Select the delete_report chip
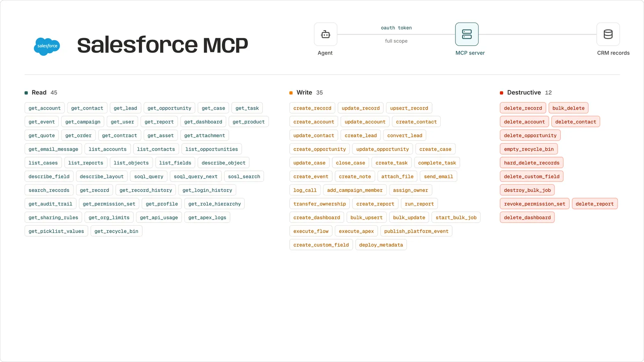Screen dimensions: 644x362 (595, 204)
